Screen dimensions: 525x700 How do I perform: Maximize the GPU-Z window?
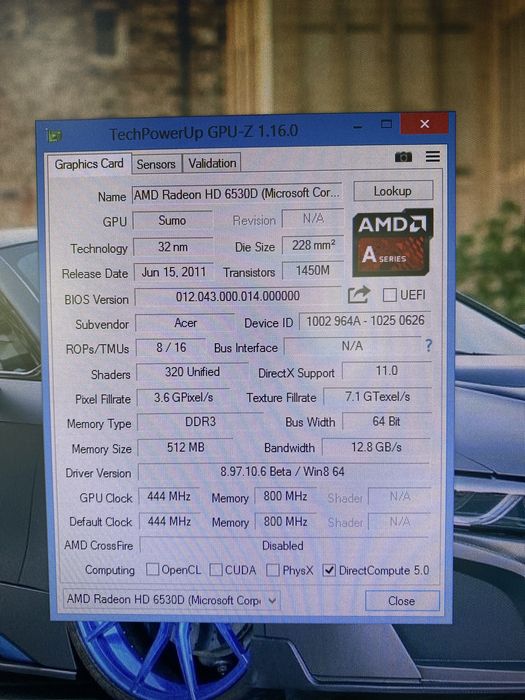point(387,124)
